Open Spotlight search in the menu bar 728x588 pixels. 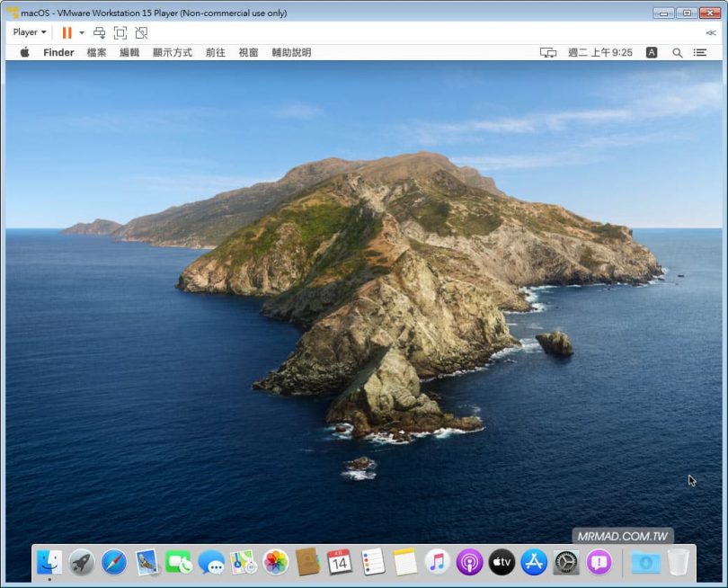pos(677,53)
